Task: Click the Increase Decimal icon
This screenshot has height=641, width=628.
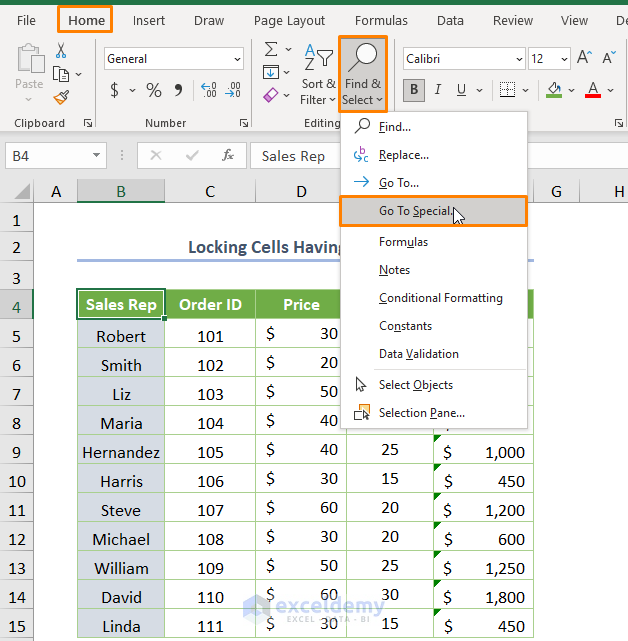Action: (209, 91)
